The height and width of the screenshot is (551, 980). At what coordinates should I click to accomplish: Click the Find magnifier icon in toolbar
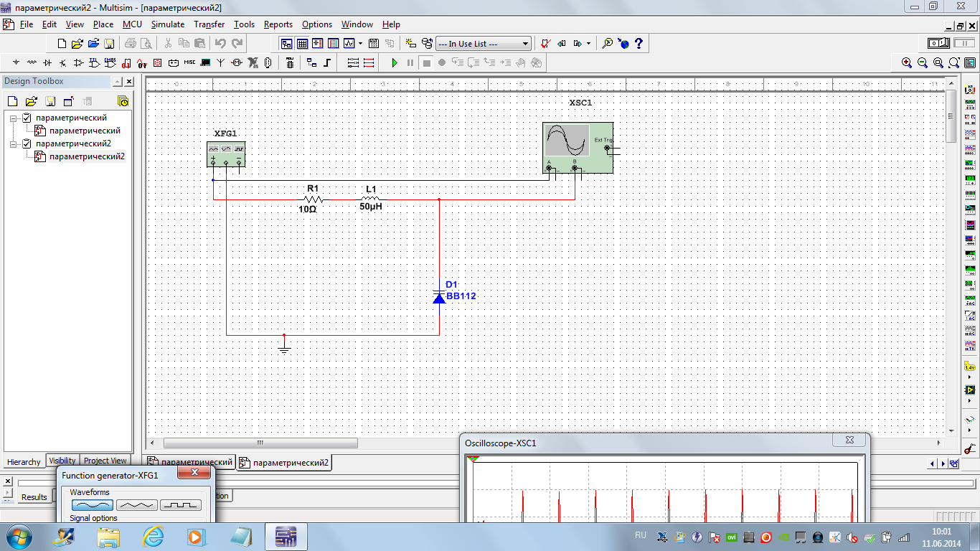pyautogui.click(x=607, y=44)
